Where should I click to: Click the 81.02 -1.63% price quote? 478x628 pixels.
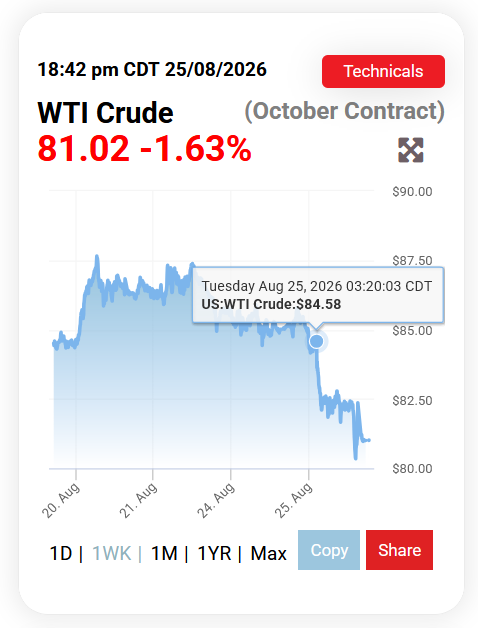(145, 149)
